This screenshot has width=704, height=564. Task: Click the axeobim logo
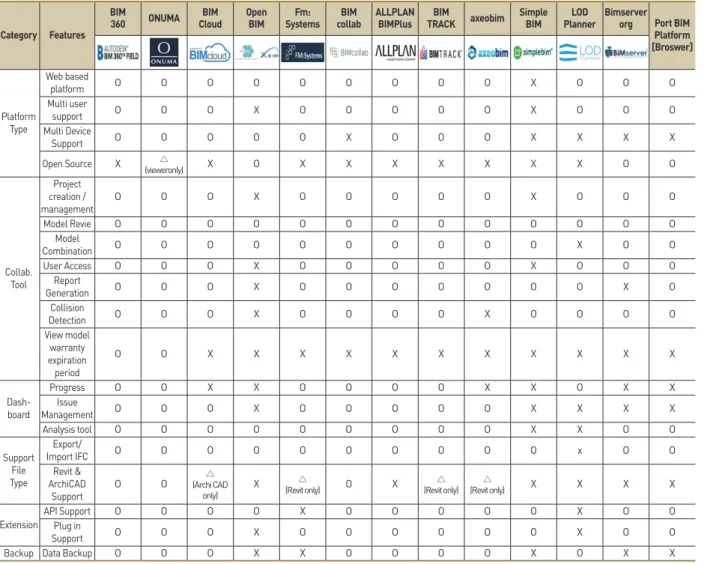(x=488, y=53)
